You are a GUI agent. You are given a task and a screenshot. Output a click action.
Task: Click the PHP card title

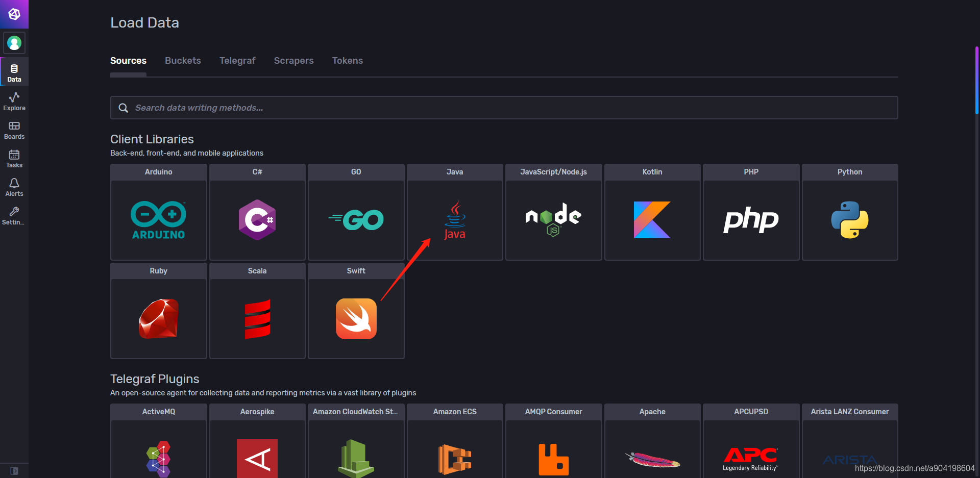tap(751, 172)
